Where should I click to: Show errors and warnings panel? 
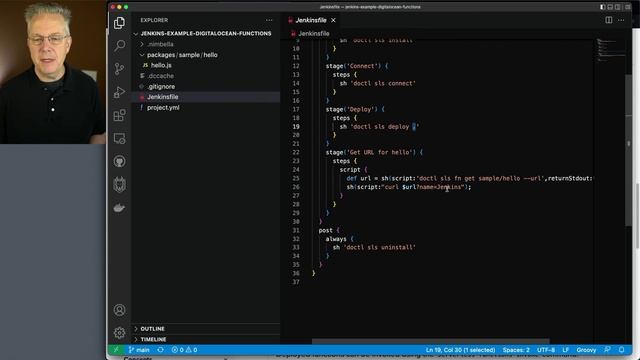184,350
